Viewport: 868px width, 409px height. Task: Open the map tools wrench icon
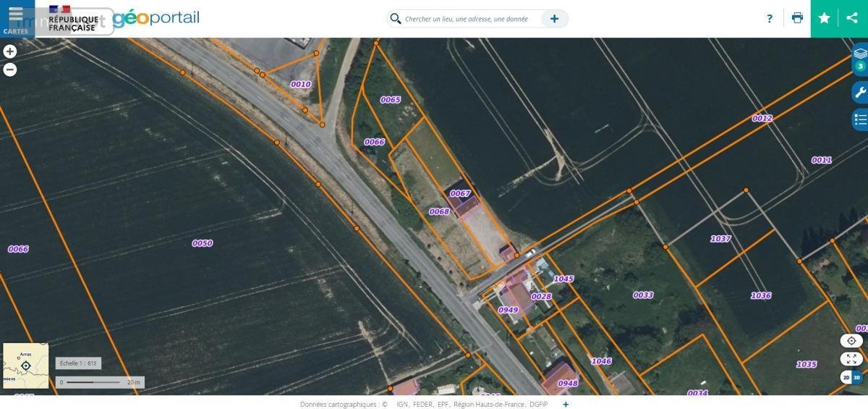pos(859,93)
